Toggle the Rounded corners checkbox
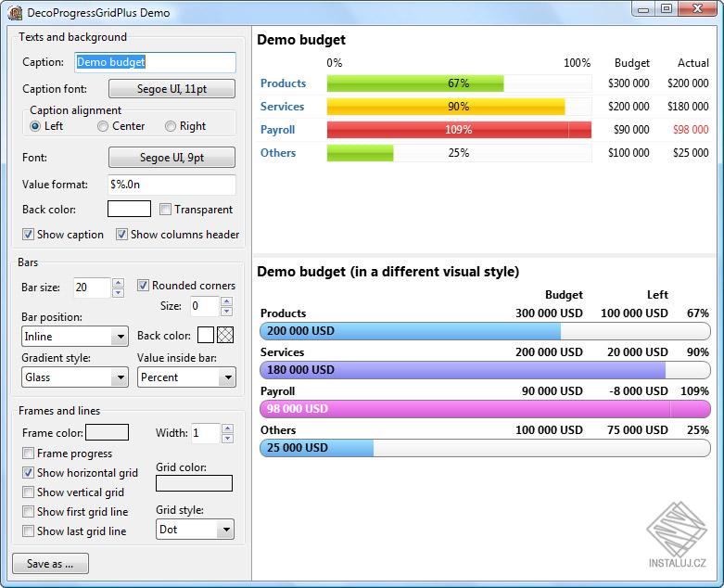Screen dimensions: 724x588 [x=144, y=286]
